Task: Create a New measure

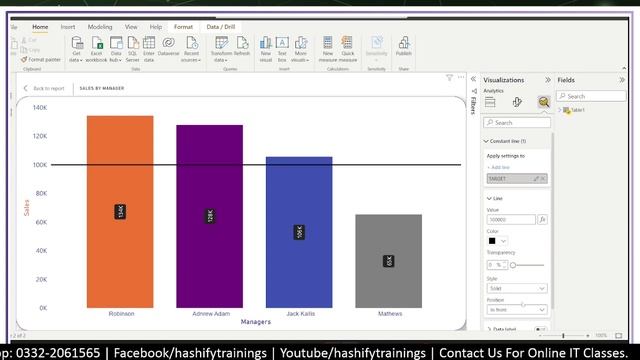Action: pyautogui.click(x=328, y=49)
